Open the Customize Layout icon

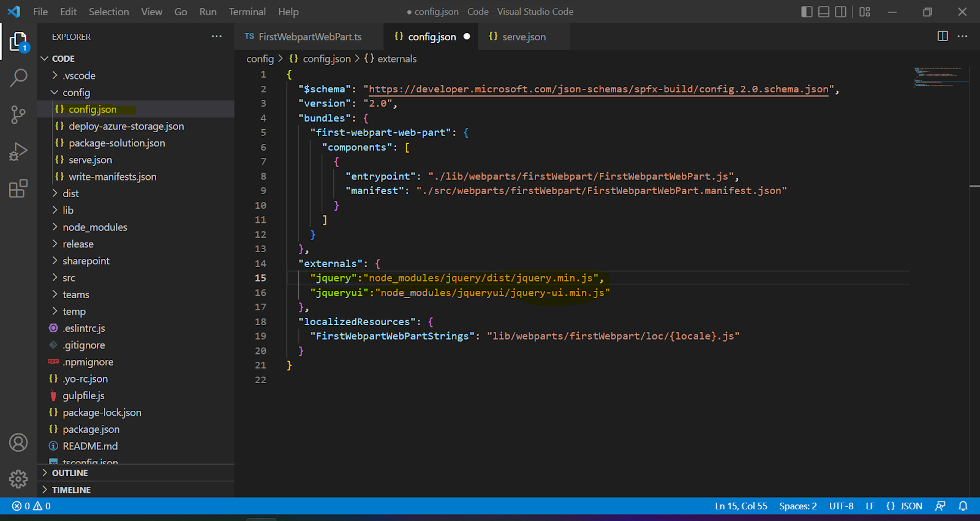click(x=865, y=12)
